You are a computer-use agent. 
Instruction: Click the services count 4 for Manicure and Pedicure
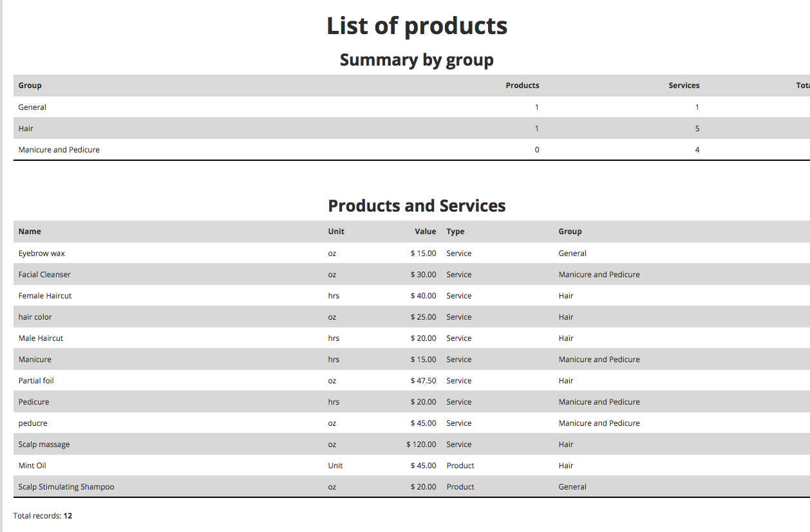click(x=697, y=150)
